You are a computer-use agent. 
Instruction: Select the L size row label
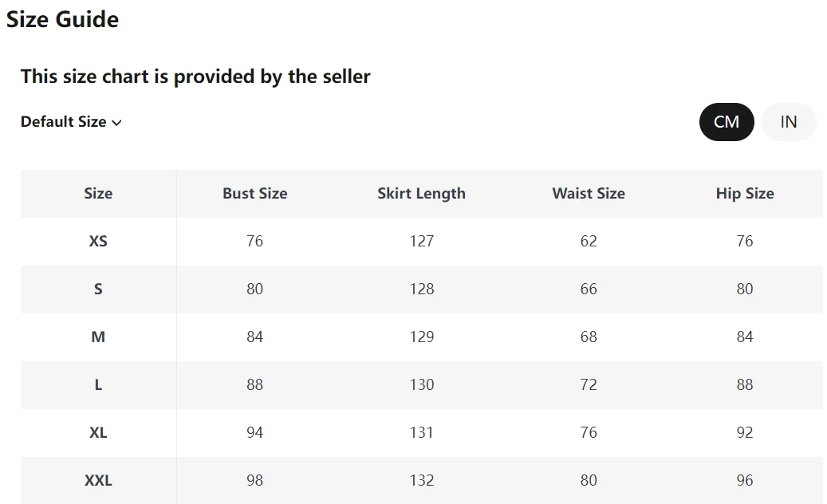point(98,385)
